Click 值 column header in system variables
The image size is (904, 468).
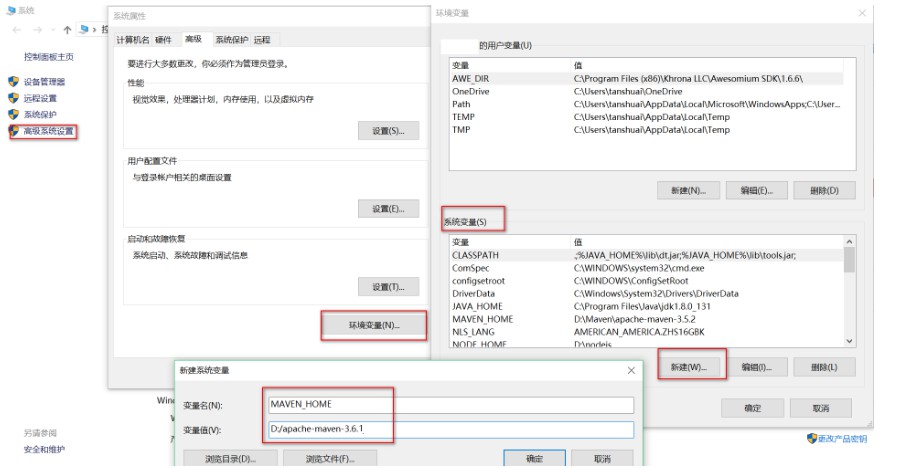707,241
